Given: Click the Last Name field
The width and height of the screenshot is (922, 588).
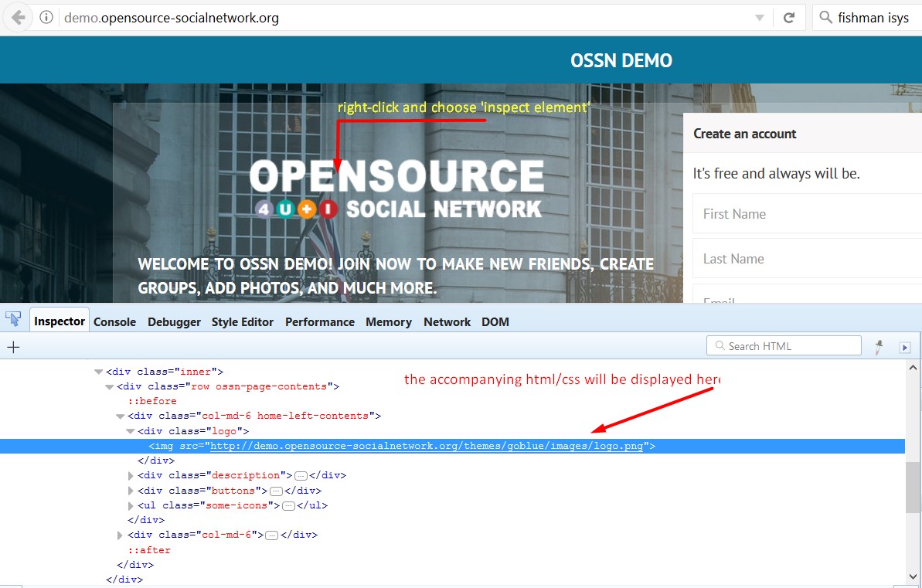Looking at the screenshot, I should (x=807, y=259).
